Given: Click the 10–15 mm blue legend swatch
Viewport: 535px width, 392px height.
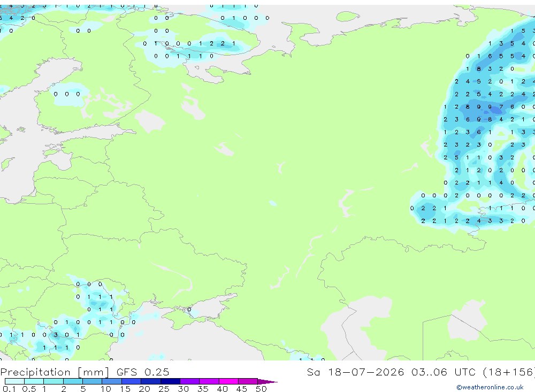Looking at the screenshot, I should click(112, 381).
